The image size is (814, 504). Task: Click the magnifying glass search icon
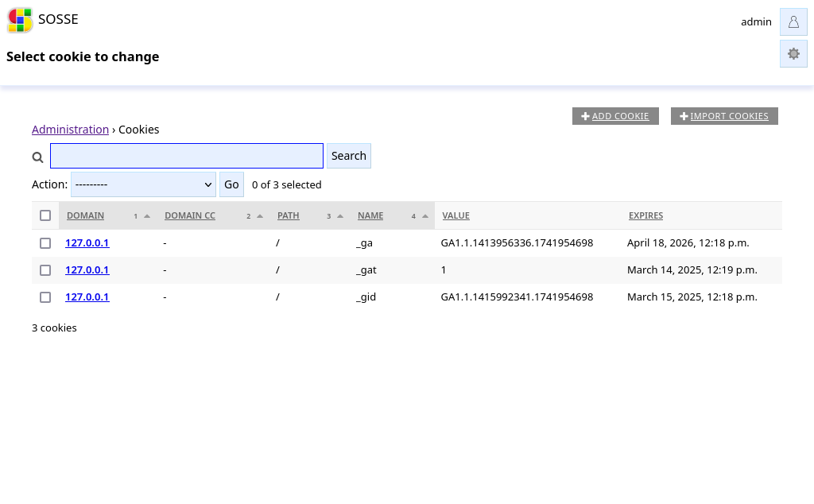point(37,157)
